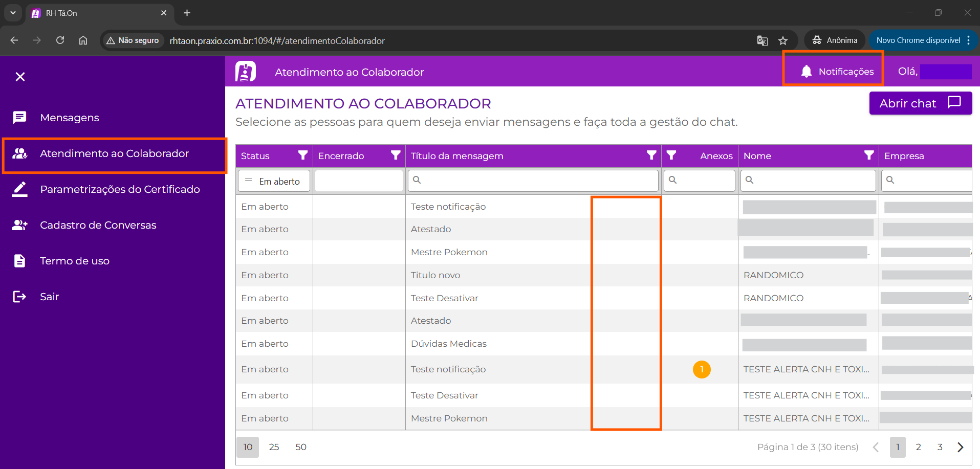Viewport: 980px width, 469px height.
Task: Show 25 items per page
Action: pyautogui.click(x=274, y=447)
